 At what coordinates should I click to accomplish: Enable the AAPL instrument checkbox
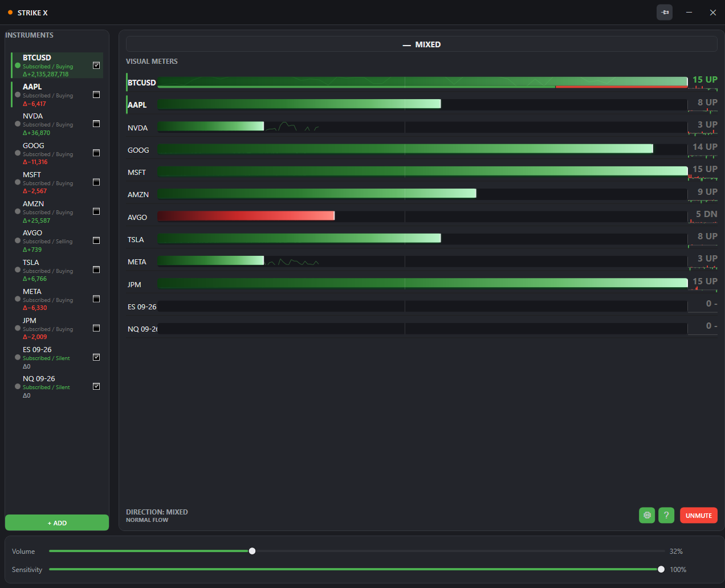(x=96, y=95)
